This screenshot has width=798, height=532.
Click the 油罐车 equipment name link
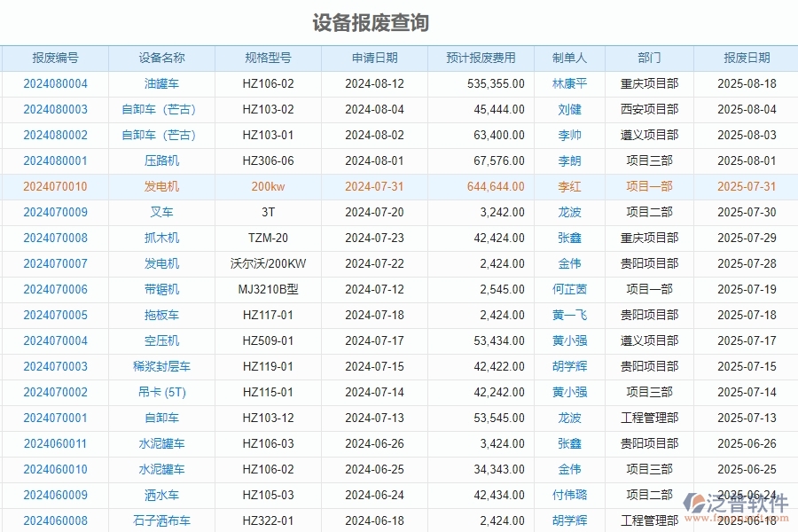[x=163, y=83]
